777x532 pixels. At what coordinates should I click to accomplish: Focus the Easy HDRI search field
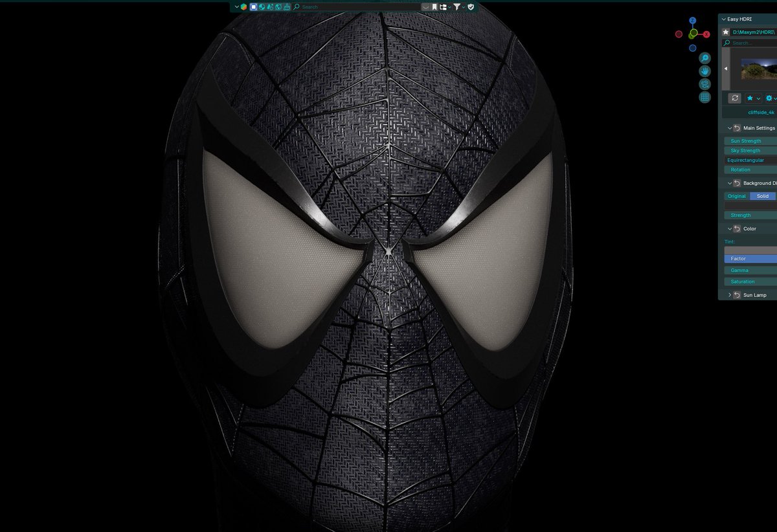750,43
